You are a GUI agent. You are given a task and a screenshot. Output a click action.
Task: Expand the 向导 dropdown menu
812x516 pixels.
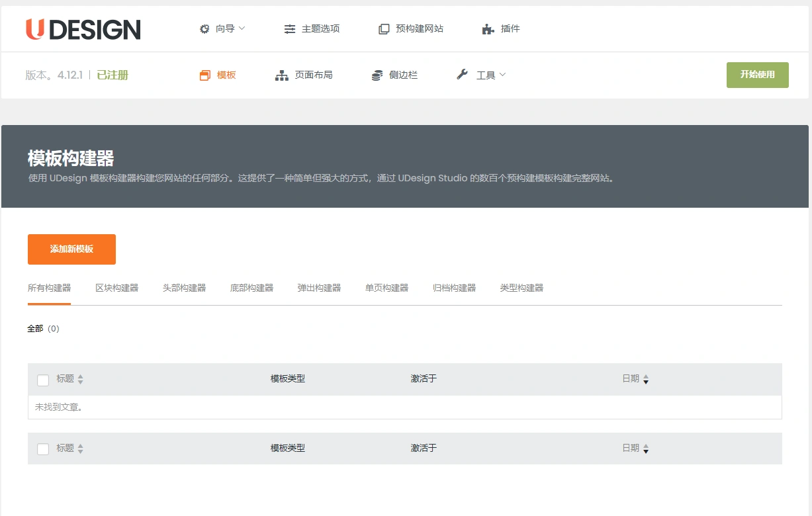[x=240, y=28]
